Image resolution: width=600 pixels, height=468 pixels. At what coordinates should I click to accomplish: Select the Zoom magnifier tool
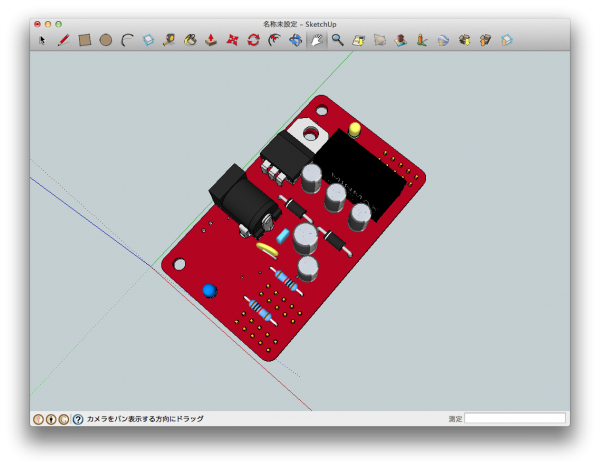338,41
